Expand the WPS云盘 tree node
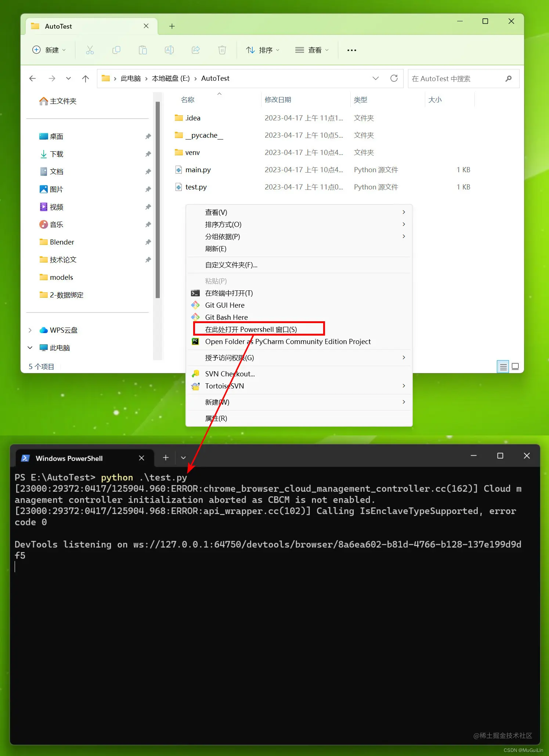This screenshot has height=756, width=549. click(30, 330)
